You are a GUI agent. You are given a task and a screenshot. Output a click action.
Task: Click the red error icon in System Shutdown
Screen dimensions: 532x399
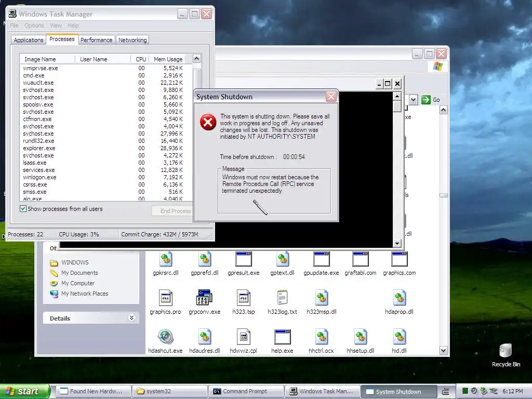tap(208, 122)
